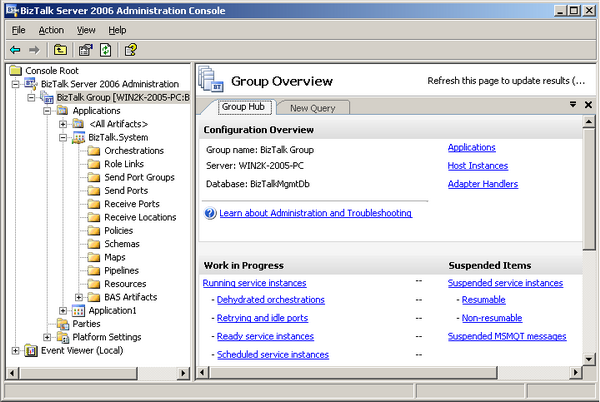Open the Action menu
The height and width of the screenshot is (402, 600).
click(51, 30)
